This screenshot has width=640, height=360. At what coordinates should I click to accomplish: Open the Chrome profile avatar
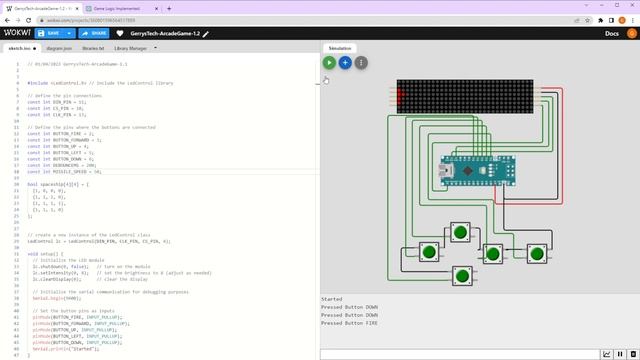tap(622, 20)
